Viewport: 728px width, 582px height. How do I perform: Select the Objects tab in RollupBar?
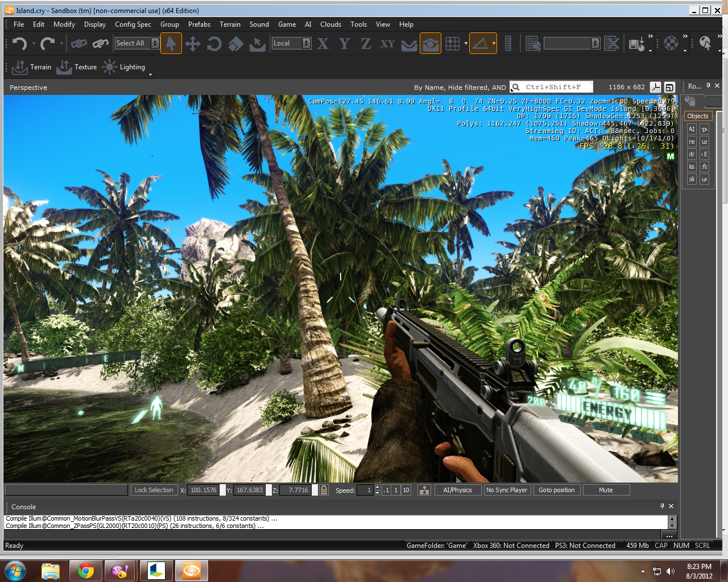click(x=698, y=116)
